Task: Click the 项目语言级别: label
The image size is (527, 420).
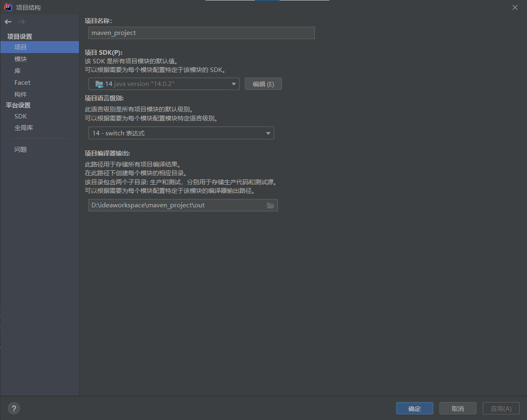Action: coord(104,98)
